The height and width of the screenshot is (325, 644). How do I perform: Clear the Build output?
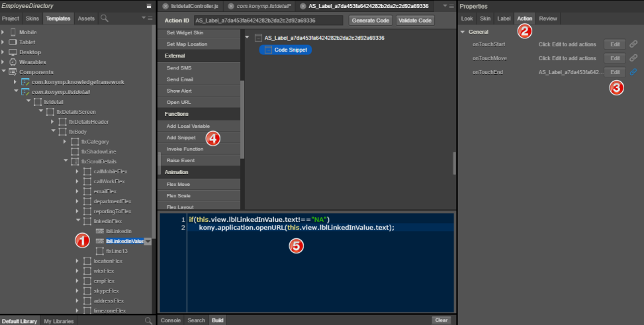pyautogui.click(x=441, y=320)
